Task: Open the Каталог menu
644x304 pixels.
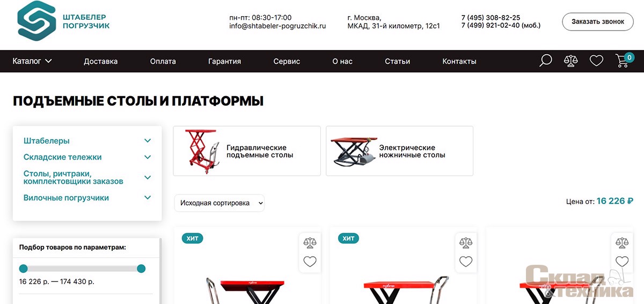Action: point(32,61)
